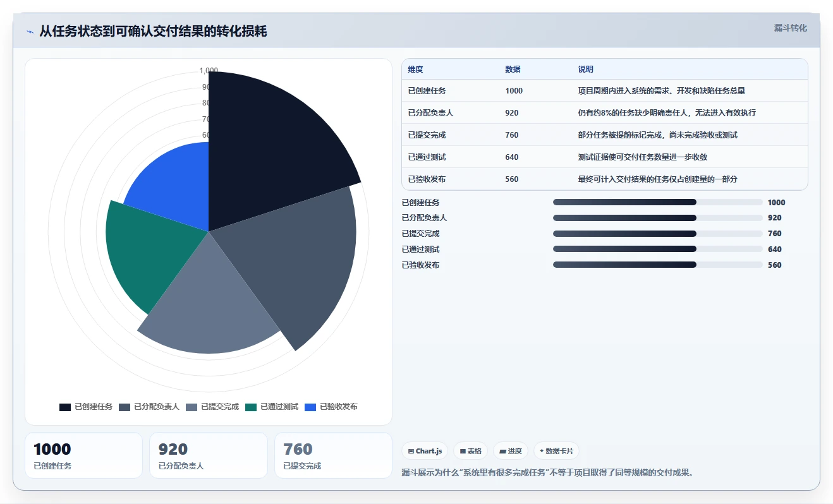The width and height of the screenshot is (833, 504).
Task: Click table cell value 920
Action: [512, 113]
